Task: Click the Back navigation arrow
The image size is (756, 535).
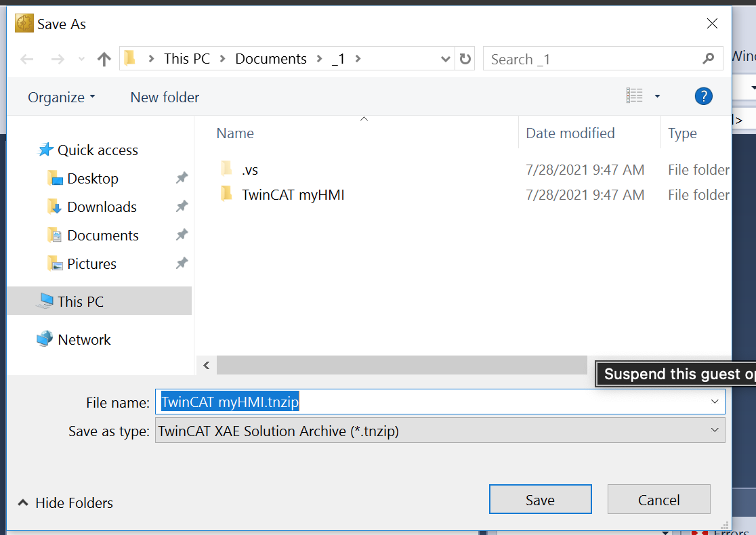Action: (x=27, y=60)
